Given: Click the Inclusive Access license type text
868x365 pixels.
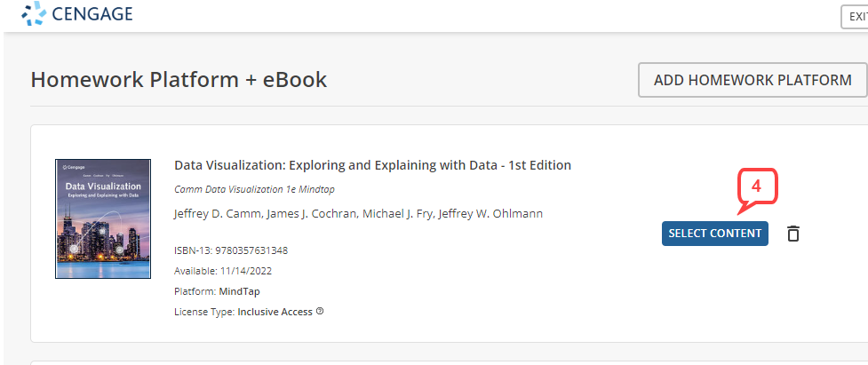Looking at the screenshot, I should point(275,312).
